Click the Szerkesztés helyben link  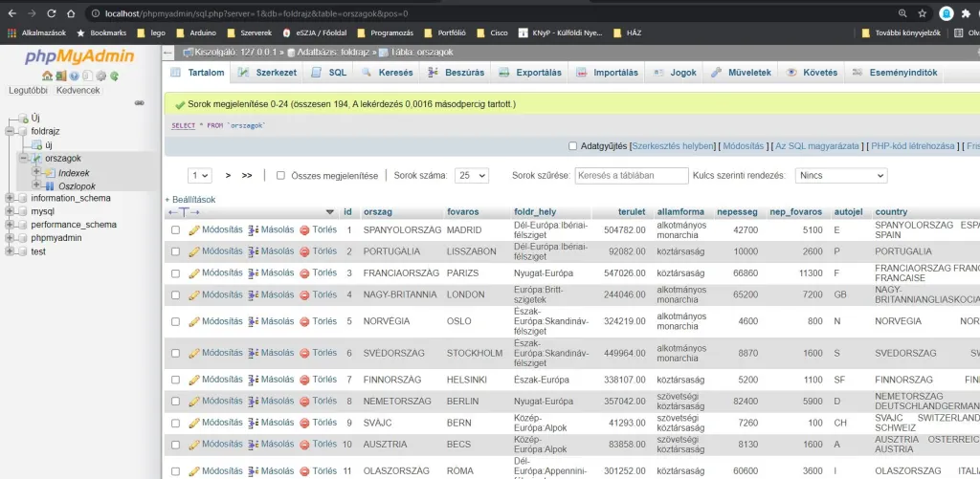tap(673, 146)
